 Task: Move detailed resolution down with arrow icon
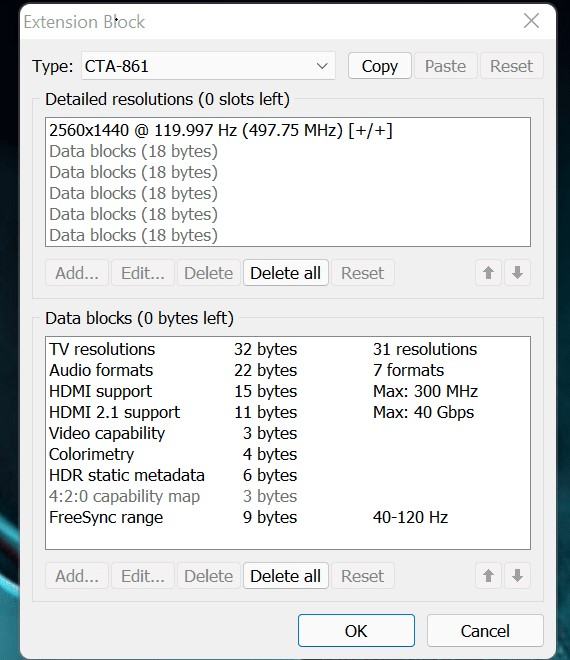coord(517,273)
